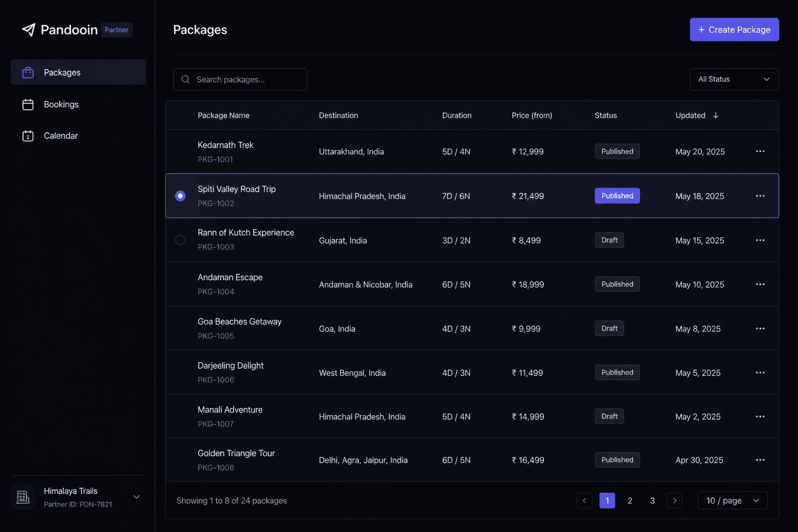Click the Status column header
The image size is (798, 532).
606,115
